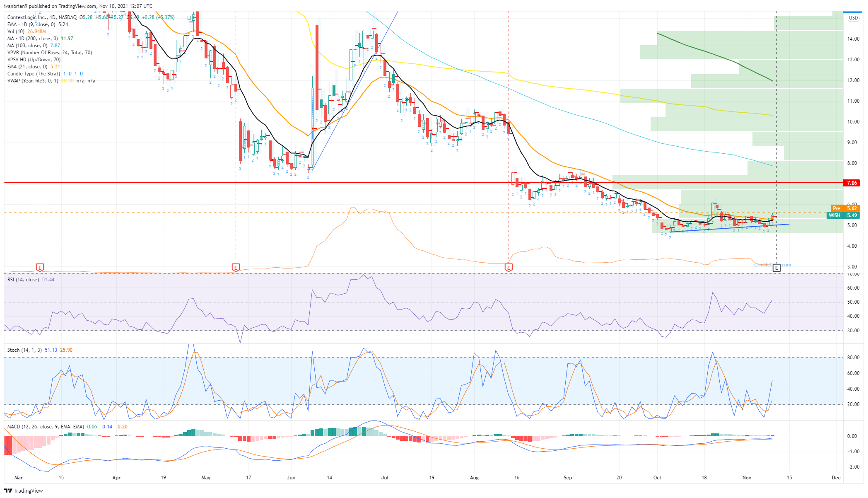Screen dimensions: 868x498
Task: Select the VPSV HD (Up/Down, 70) legend
Action: point(34,60)
